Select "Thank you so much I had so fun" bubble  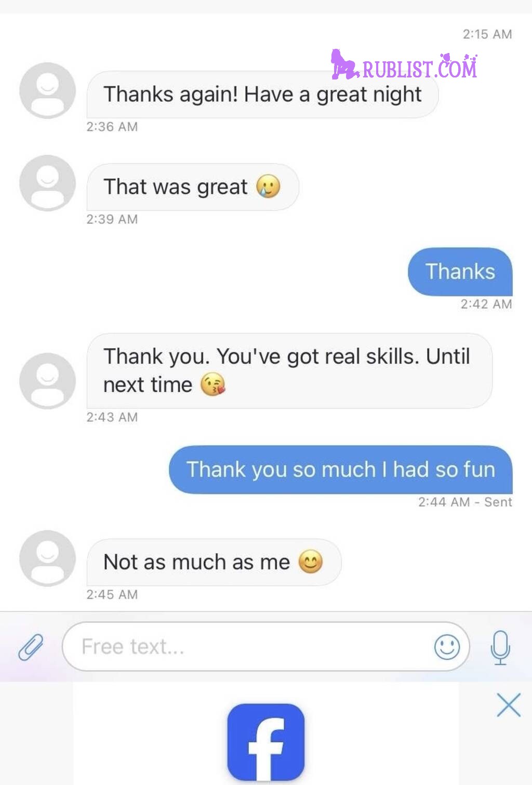pyautogui.click(x=341, y=470)
